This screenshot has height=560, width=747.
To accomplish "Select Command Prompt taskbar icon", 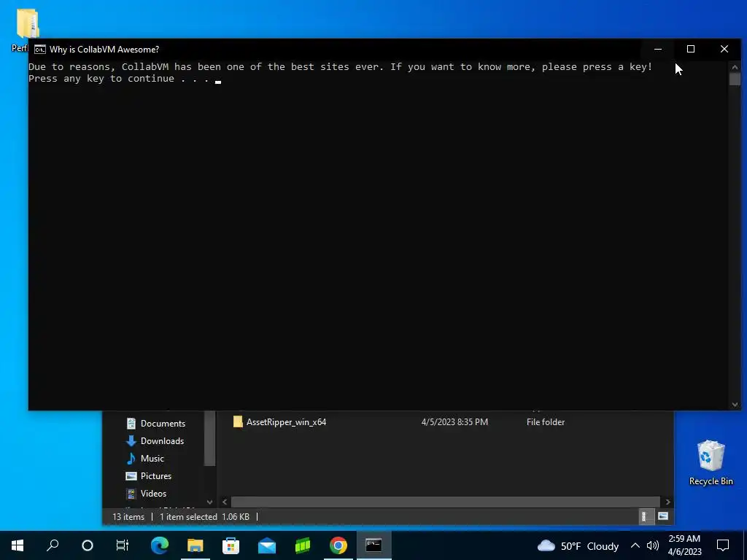I will (374, 545).
